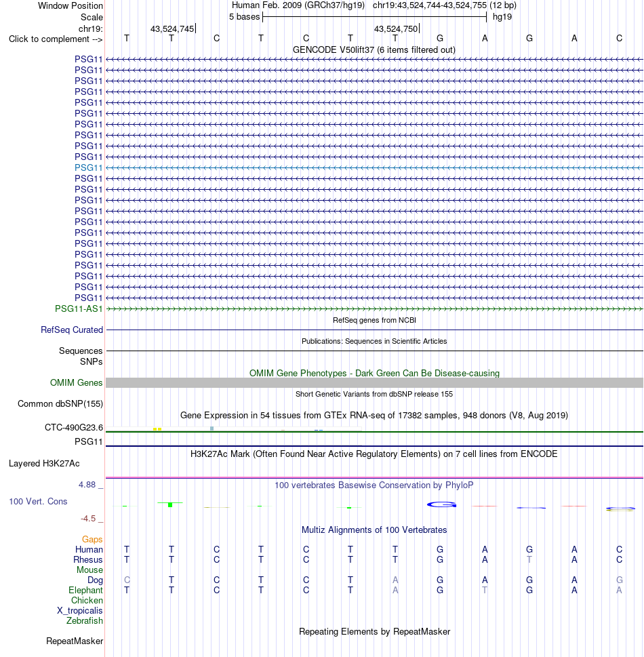Click the 43,524,750 coordinate marker
This screenshot has height=657, width=644.
pos(397,29)
